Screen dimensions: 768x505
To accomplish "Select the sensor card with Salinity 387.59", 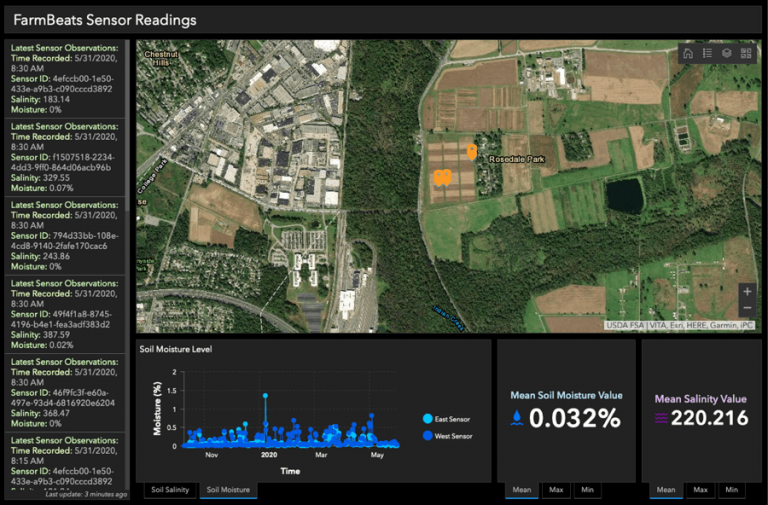I will coord(65,314).
